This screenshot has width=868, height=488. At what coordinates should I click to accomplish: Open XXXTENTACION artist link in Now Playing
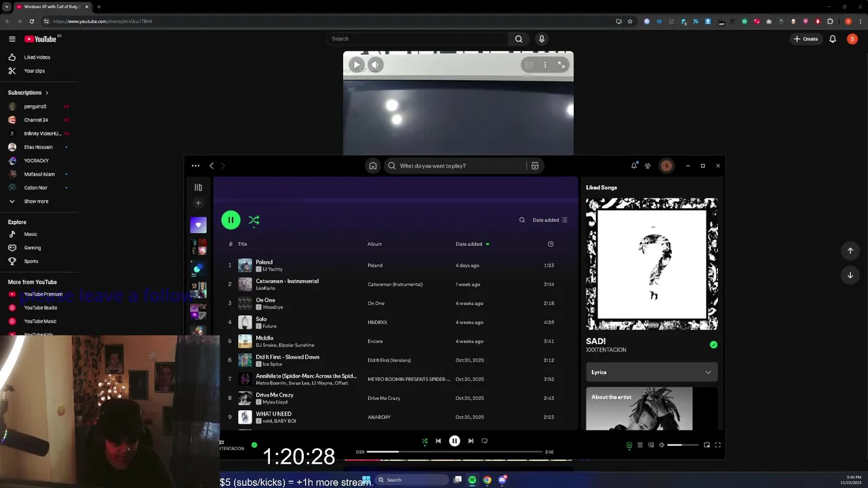tap(606, 350)
